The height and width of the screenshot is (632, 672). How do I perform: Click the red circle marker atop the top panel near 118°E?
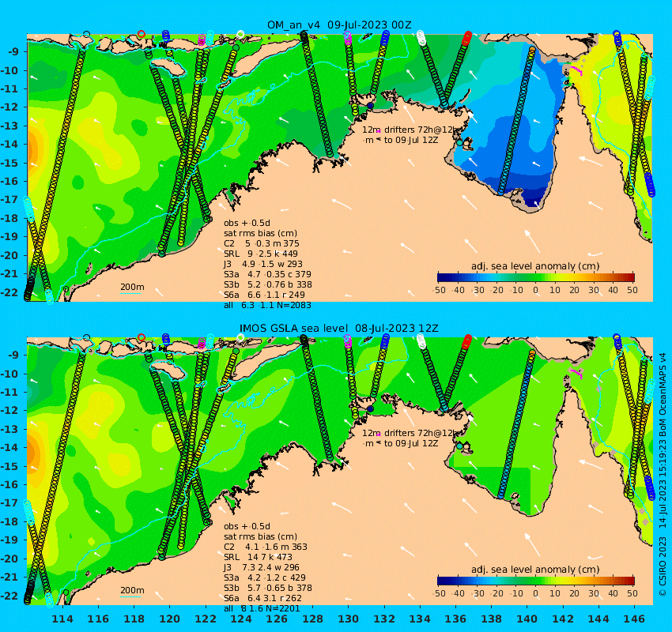[x=142, y=34]
